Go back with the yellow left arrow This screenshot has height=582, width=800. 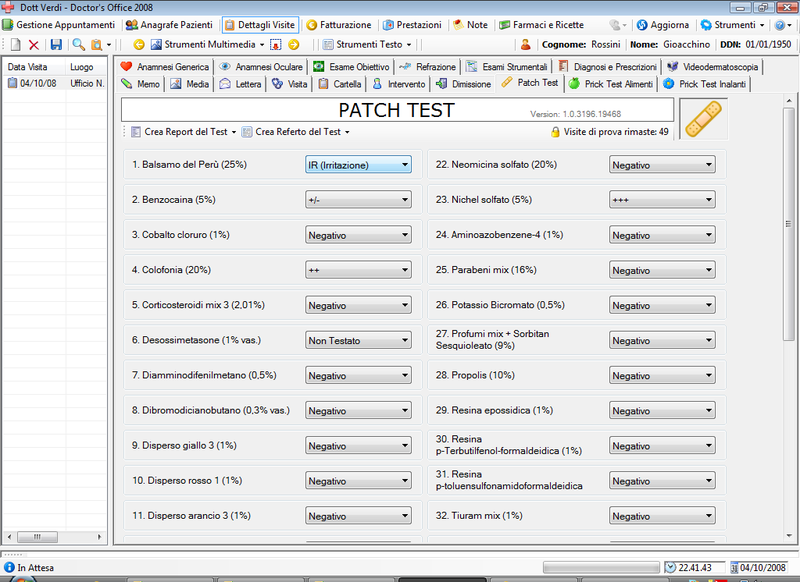point(139,45)
